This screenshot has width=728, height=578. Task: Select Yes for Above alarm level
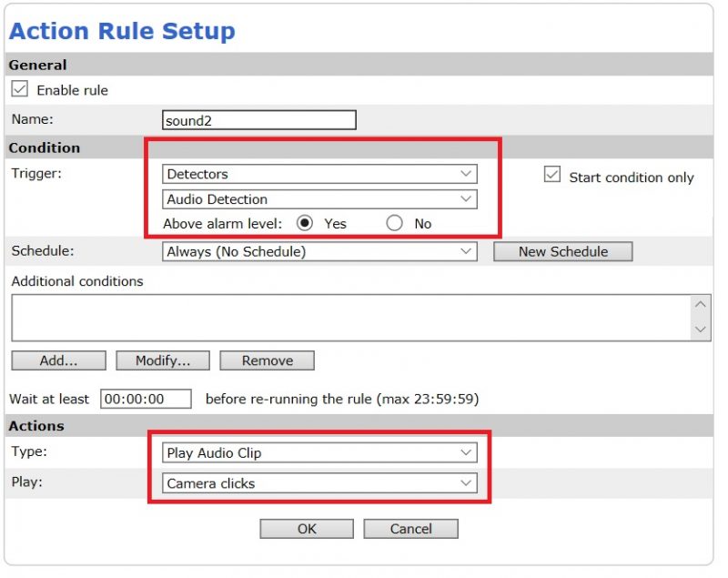(305, 223)
